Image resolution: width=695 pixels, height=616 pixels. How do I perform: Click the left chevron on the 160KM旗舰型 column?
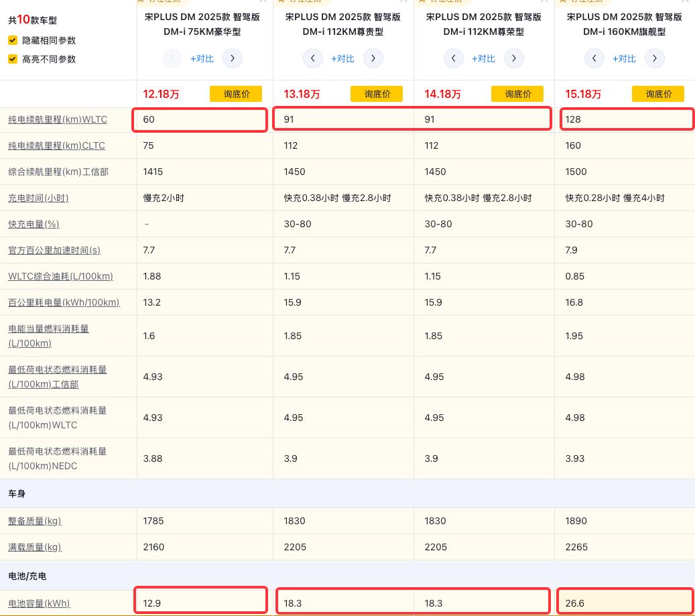(x=594, y=58)
